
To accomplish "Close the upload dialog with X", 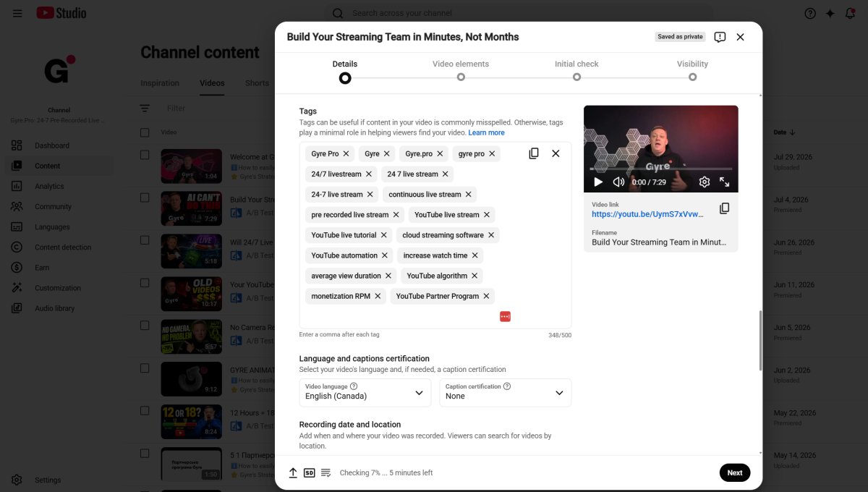I will pyautogui.click(x=740, y=37).
